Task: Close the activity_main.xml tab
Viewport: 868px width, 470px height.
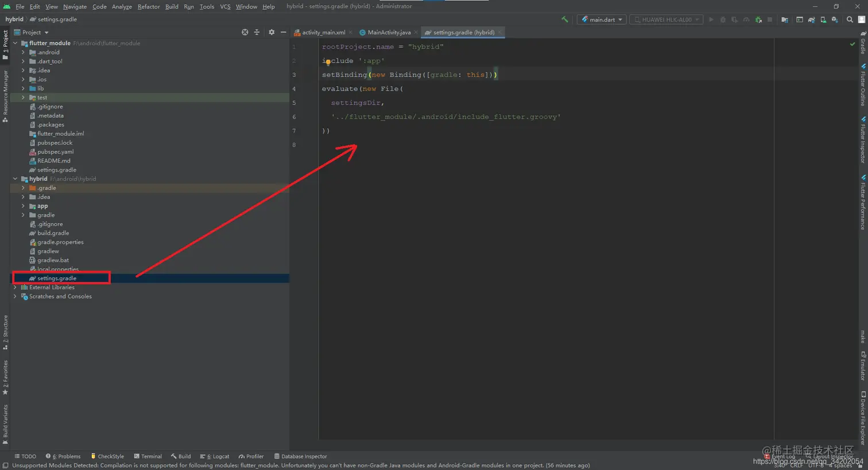Action: (350, 32)
